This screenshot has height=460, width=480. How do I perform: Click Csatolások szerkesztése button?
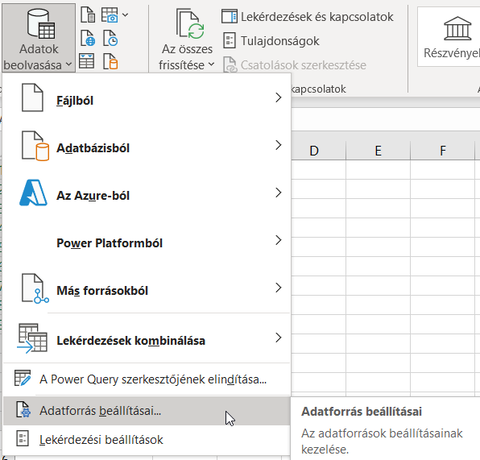pyautogui.click(x=295, y=65)
